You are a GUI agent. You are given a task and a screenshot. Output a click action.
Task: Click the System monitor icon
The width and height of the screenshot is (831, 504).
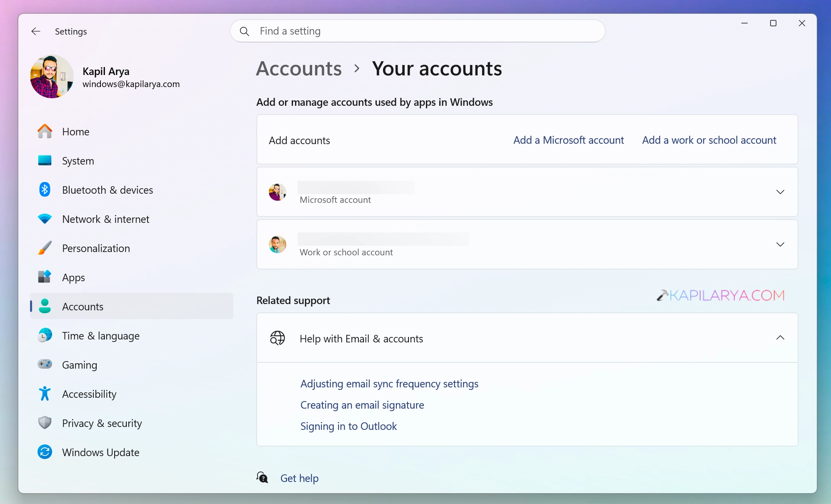[45, 161]
